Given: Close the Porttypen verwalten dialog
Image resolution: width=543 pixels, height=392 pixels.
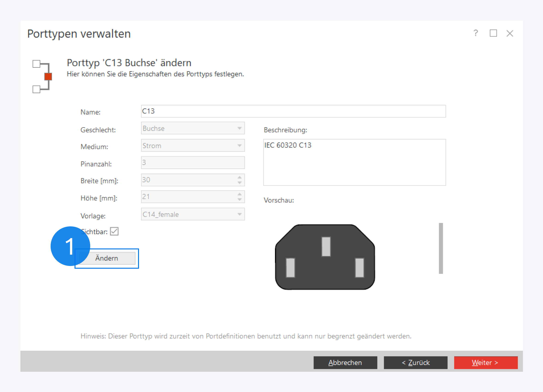Looking at the screenshot, I should (510, 33).
